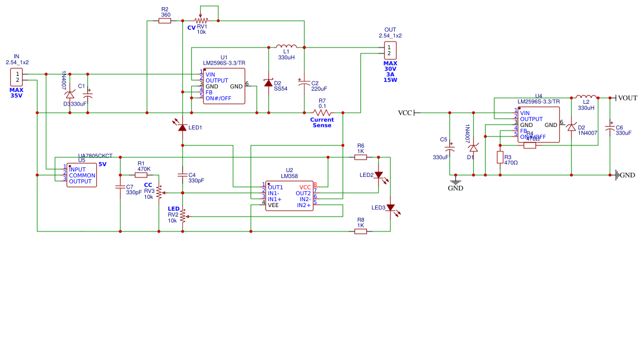Click COMMON pin label on U5
Image resolution: width=644 pixels, height=359 pixels.
pos(82,176)
